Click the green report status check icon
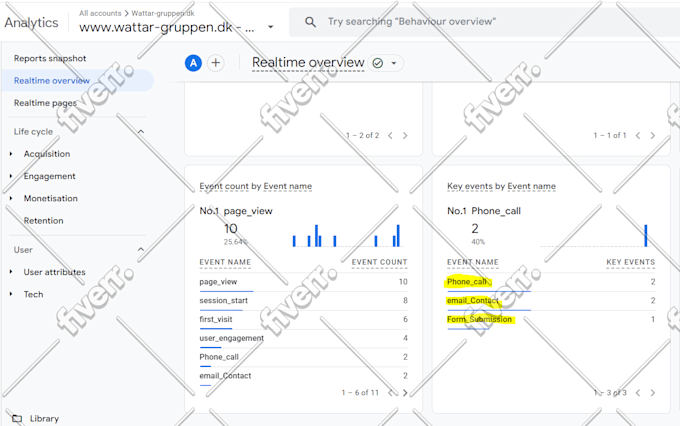Screen dimensions: 680x426 coord(378,63)
